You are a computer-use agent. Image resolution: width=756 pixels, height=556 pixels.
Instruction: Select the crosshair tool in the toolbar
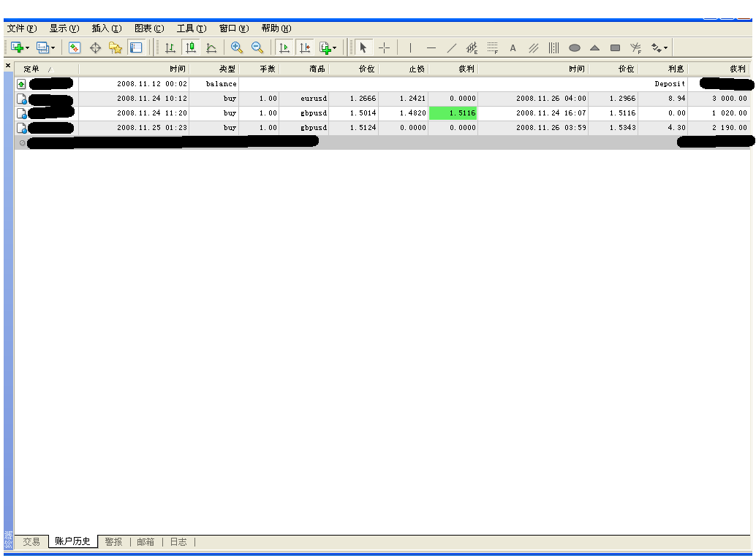[x=384, y=47]
